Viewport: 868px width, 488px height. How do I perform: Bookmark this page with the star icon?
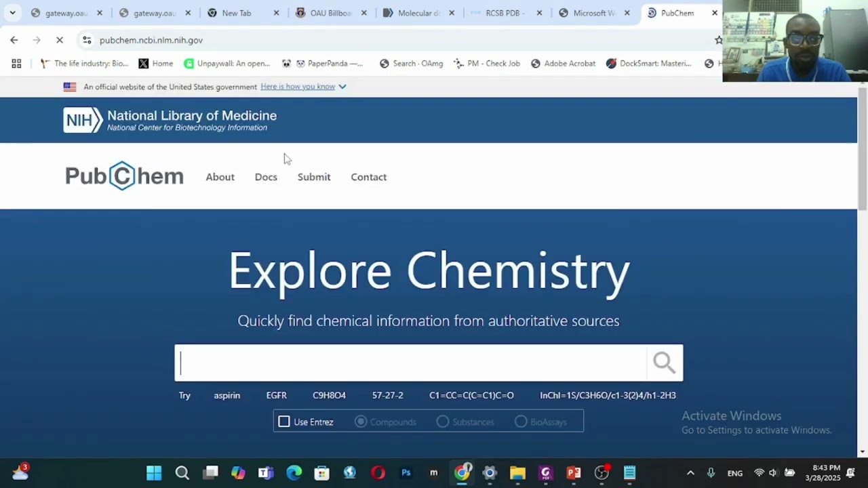[718, 40]
